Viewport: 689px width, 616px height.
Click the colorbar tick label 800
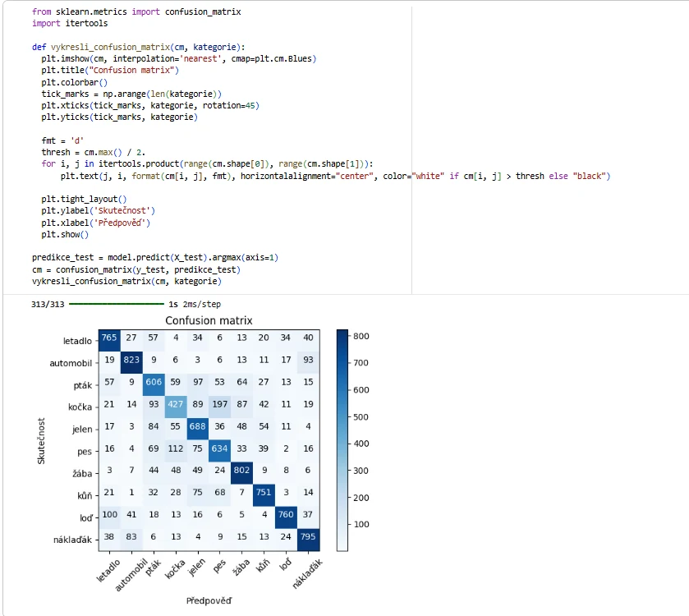coord(361,337)
